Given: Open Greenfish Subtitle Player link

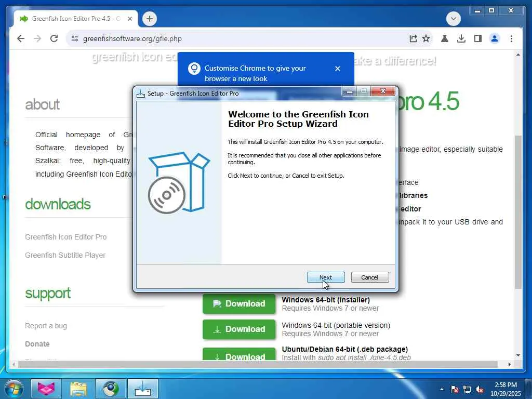Looking at the screenshot, I should (x=65, y=255).
